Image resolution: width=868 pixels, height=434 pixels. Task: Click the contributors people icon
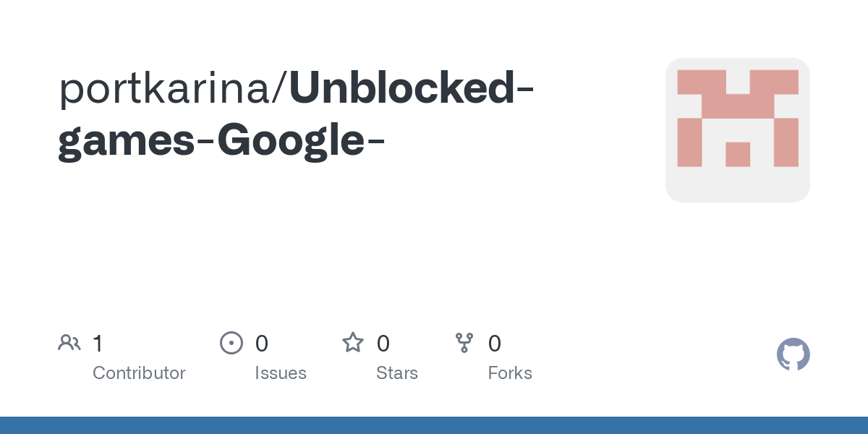pos(69,343)
